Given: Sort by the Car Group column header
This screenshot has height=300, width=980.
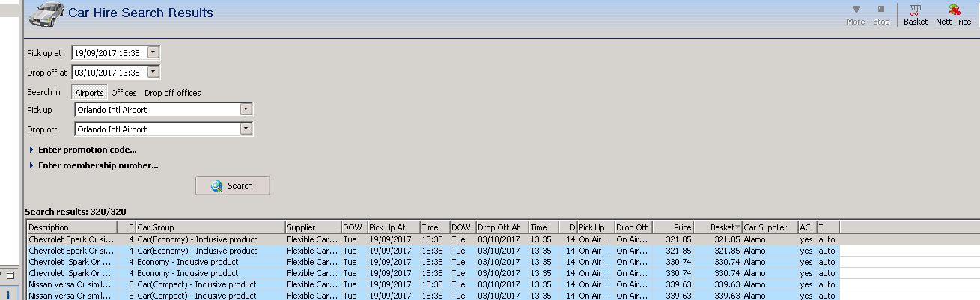Looking at the screenshot, I should [210, 227].
